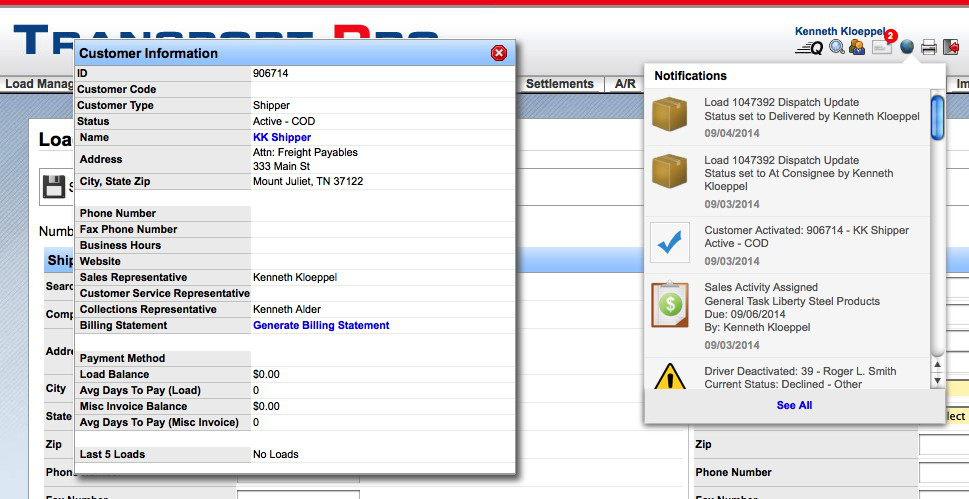
Task: Click box icon for Delivered notification
Action: point(669,114)
